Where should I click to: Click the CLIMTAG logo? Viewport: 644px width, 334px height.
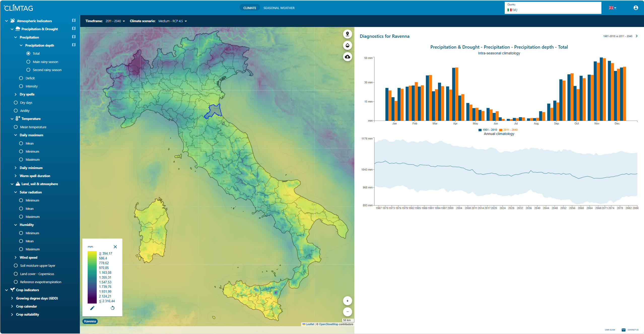[x=18, y=8]
